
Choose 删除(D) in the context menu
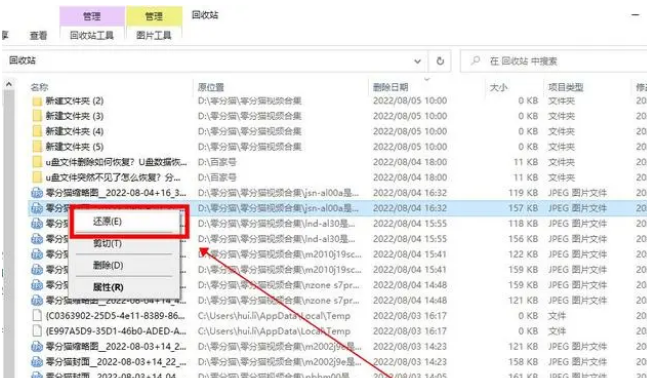point(108,265)
